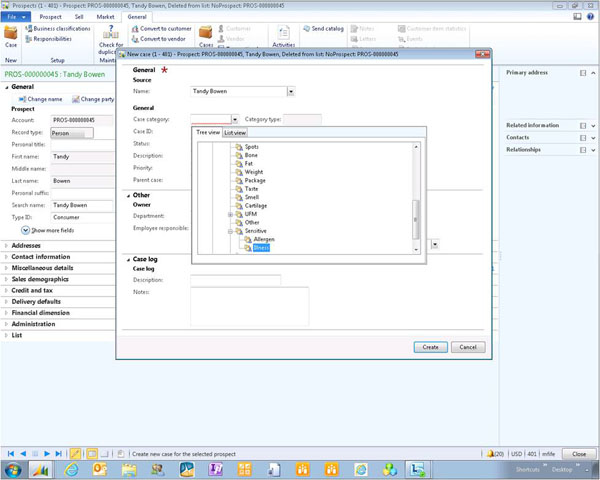Go to the first record navigation arrow

(x=12, y=453)
